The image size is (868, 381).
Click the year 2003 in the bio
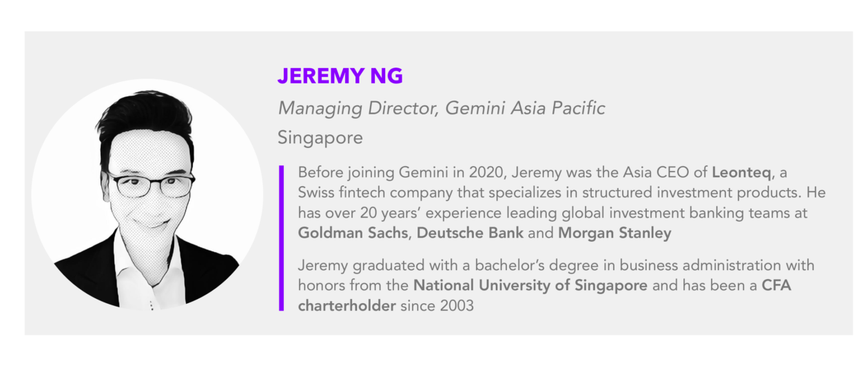coord(457,305)
